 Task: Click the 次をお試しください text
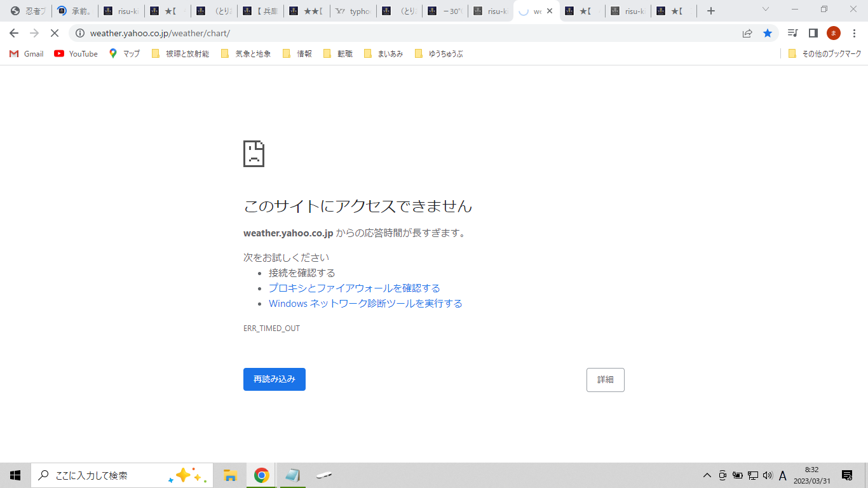tap(287, 257)
